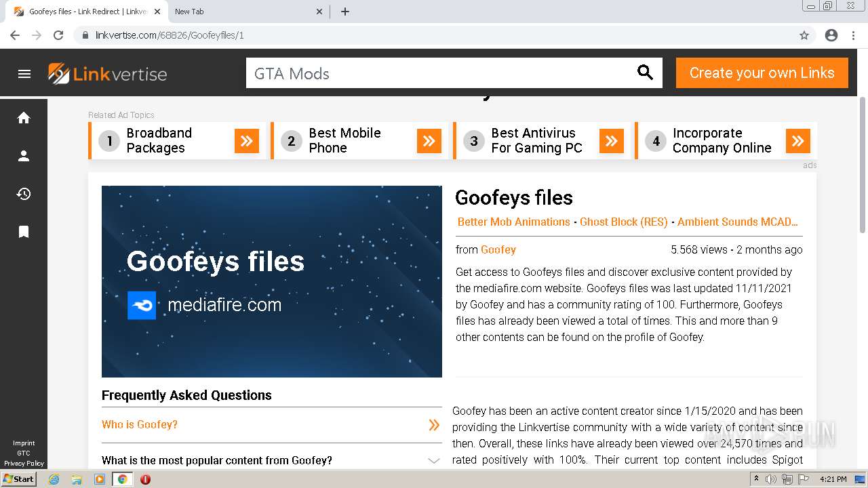View site info via lock icon
The image size is (868, 488).
click(x=85, y=35)
